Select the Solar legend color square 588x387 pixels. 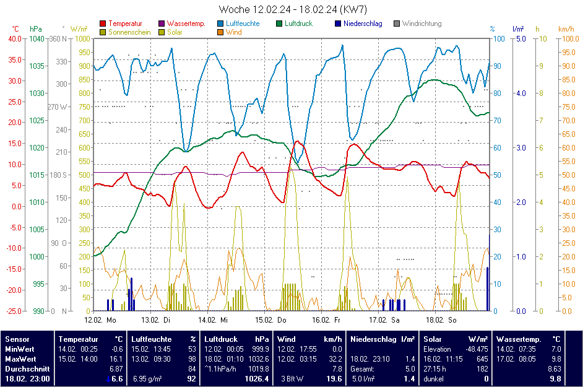click(x=162, y=32)
